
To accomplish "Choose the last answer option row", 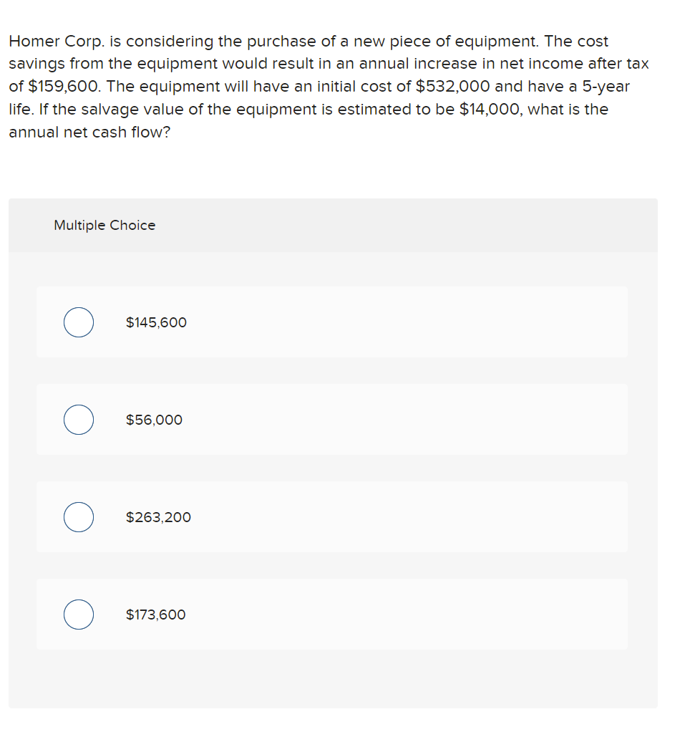I will [332, 615].
